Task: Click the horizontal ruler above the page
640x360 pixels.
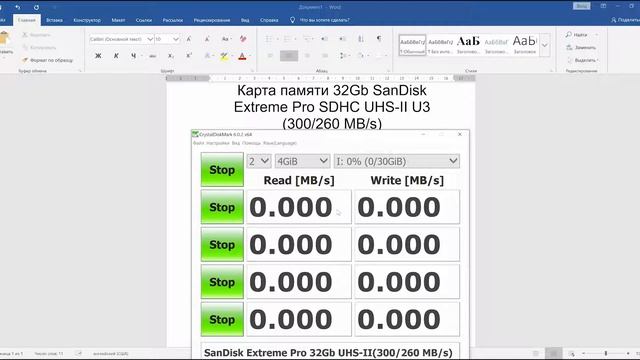Action: click(x=320, y=78)
